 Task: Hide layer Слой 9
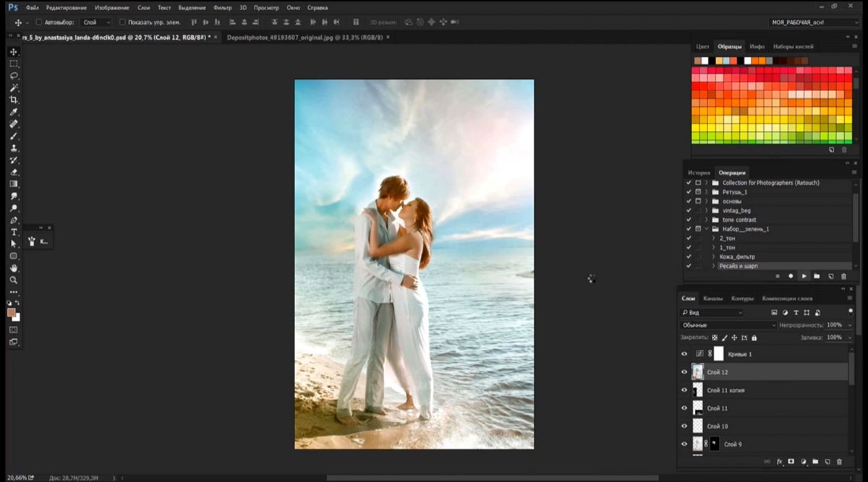pos(684,444)
